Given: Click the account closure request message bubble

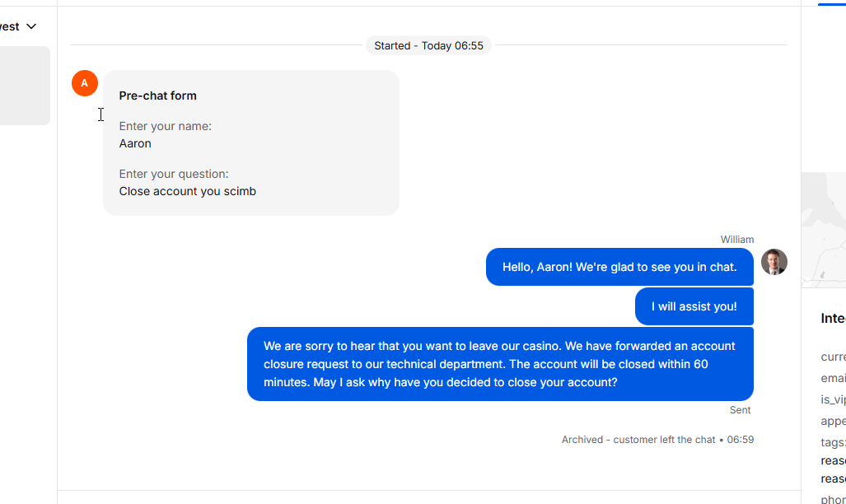Looking at the screenshot, I should [x=500, y=364].
